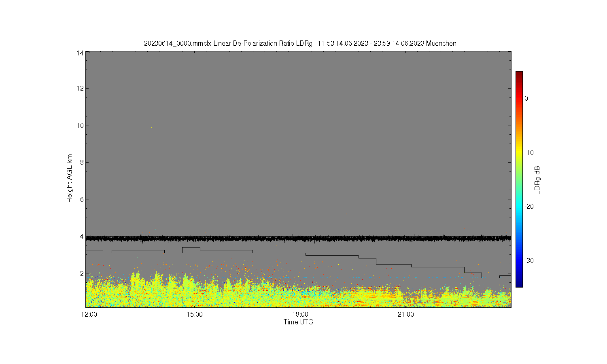
Task: Click the height tick label 10
Action: click(80, 125)
